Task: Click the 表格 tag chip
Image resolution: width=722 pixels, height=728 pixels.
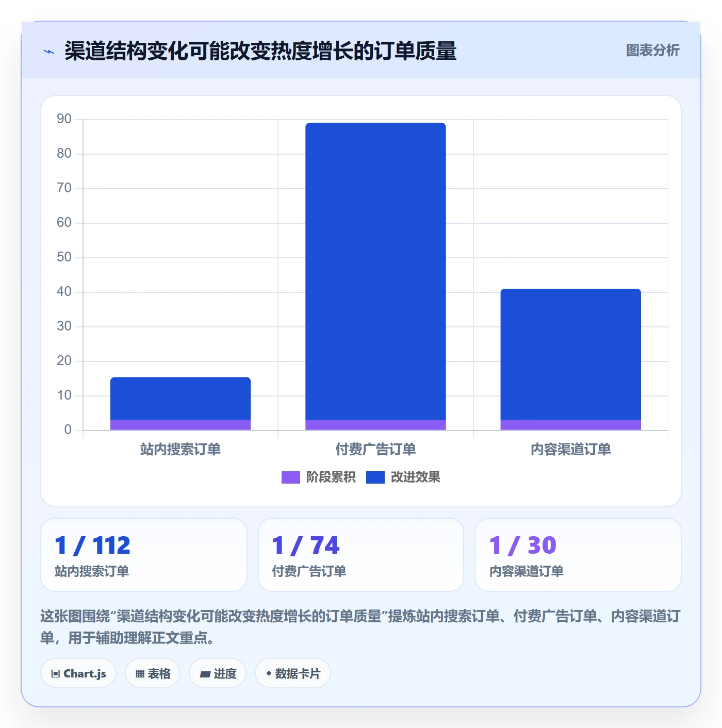Action: pos(153,673)
